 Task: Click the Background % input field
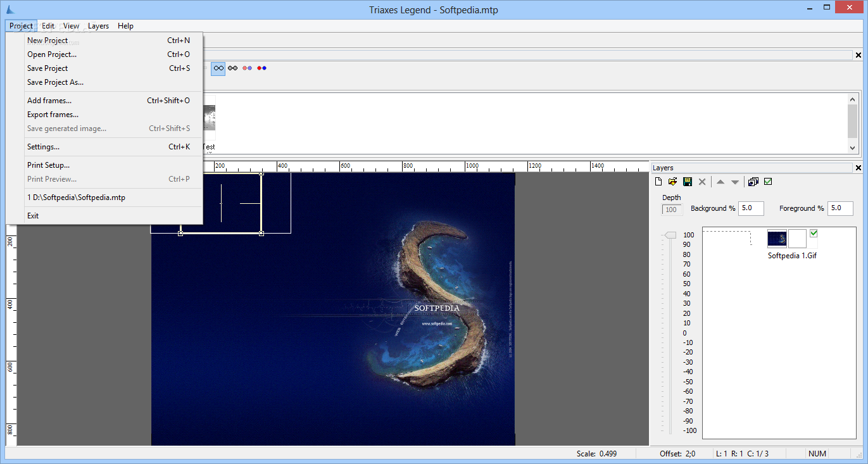click(752, 208)
